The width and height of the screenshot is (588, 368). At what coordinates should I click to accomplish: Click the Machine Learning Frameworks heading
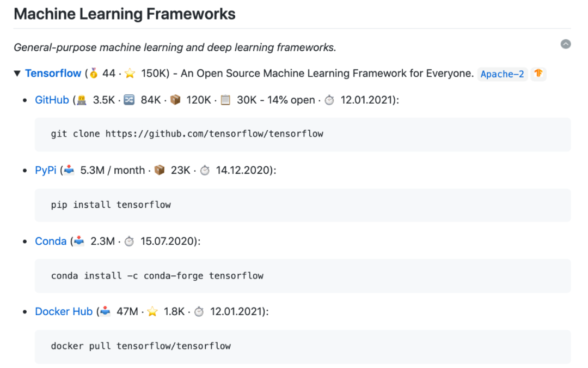coord(125,14)
